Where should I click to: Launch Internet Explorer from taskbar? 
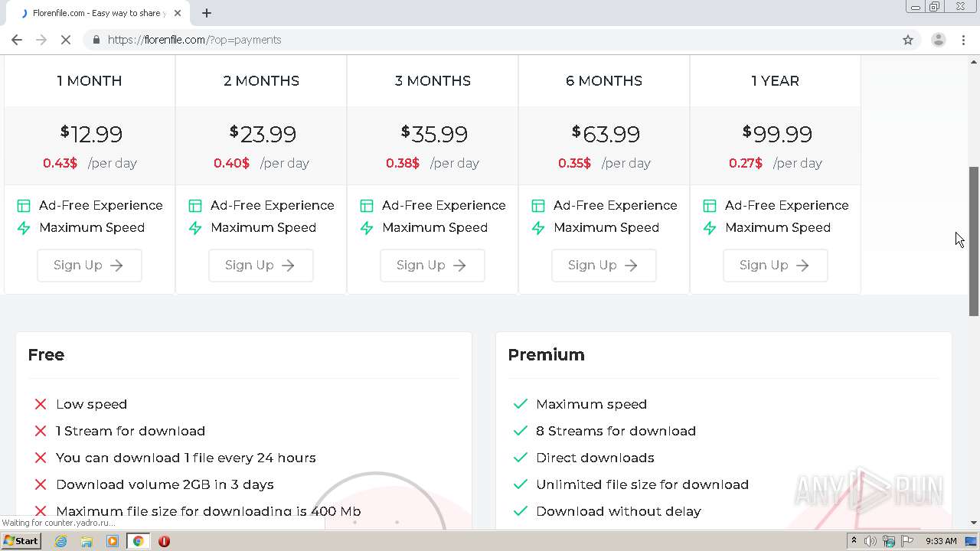pos(60,541)
